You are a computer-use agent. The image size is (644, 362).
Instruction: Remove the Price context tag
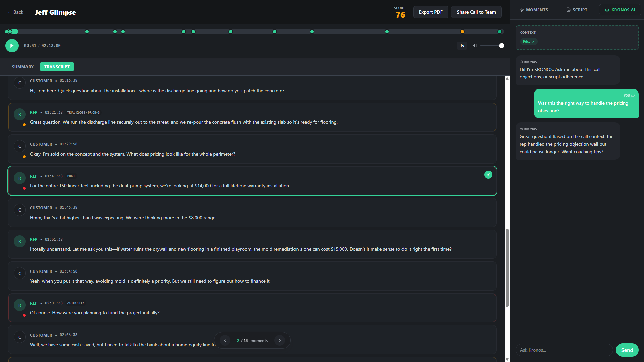(x=533, y=42)
